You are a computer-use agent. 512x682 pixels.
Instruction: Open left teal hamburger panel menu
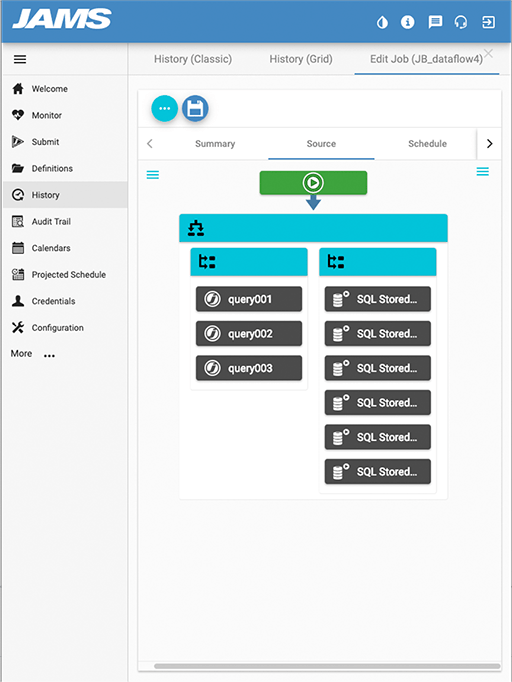(x=153, y=175)
